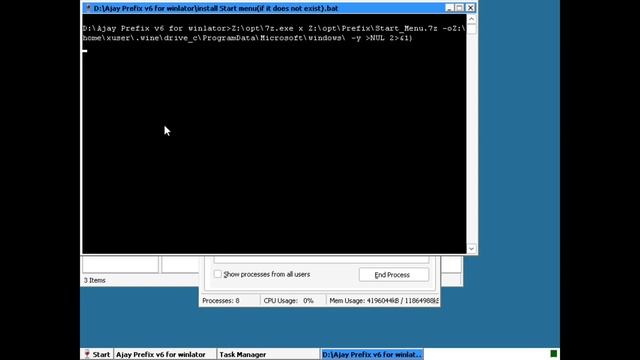Click the Mem Usage status entry
This screenshot has width=640, height=360.
tap(384, 301)
